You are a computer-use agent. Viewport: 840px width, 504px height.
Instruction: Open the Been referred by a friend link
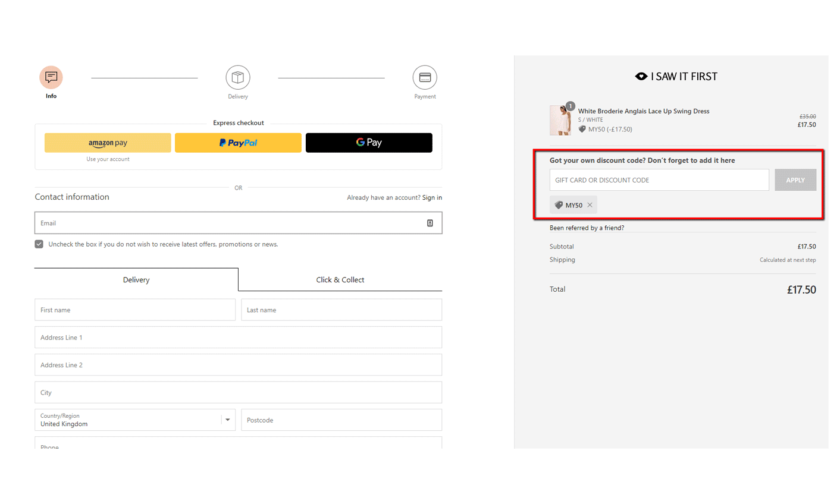click(x=587, y=228)
